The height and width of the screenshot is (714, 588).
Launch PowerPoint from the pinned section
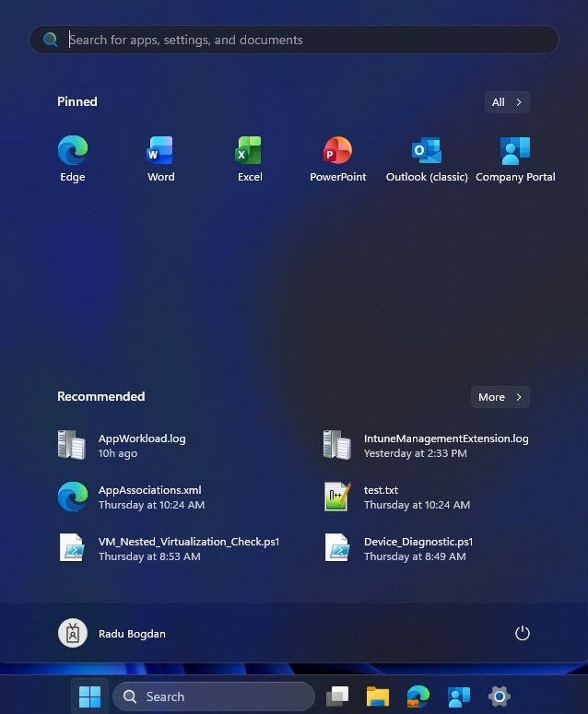(337, 158)
